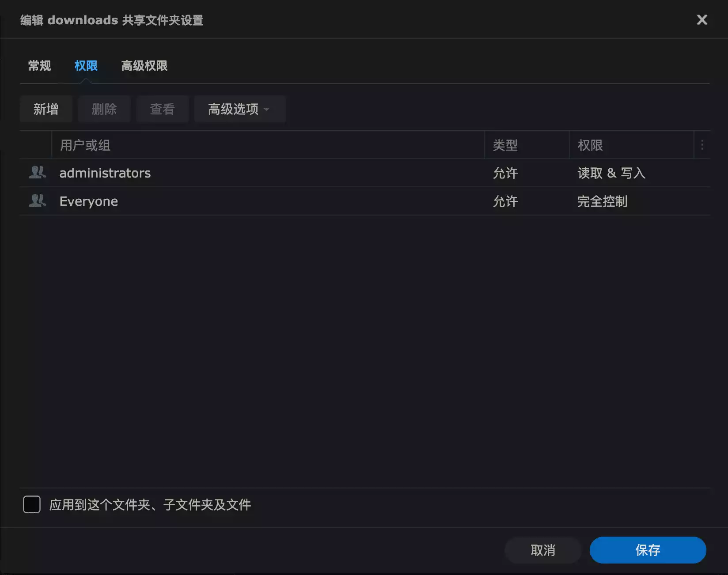The image size is (728, 575).
Task: Click the 新增 button
Action: tap(46, 109)
